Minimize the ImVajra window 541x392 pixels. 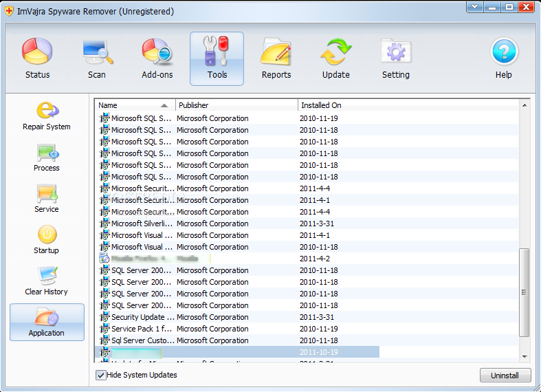pyautogui.click(x=492, y=7)
